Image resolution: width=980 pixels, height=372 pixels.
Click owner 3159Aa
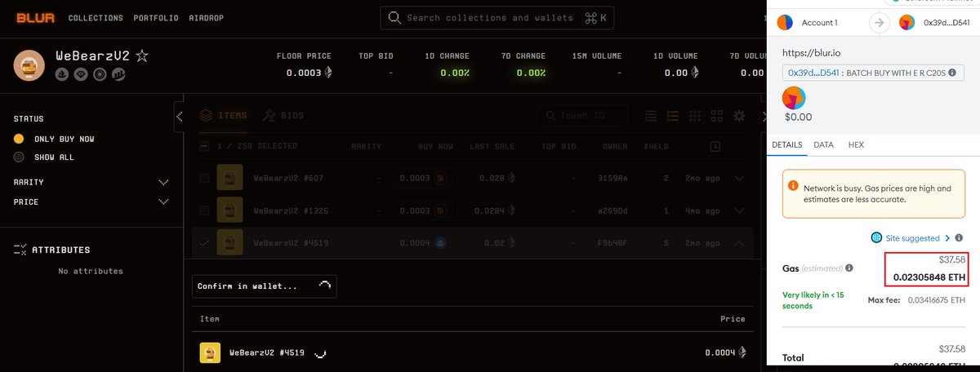pyautogui.click(x=614, y=178)
